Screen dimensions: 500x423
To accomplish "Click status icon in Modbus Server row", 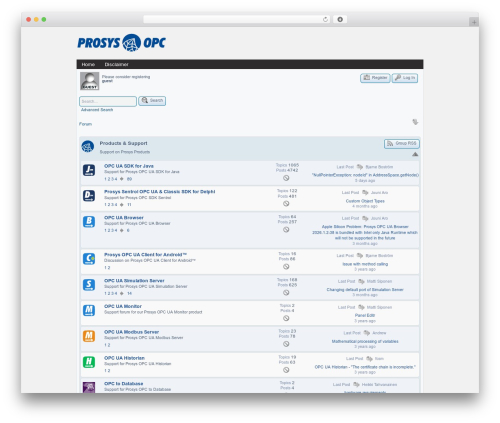I will 286,344.
